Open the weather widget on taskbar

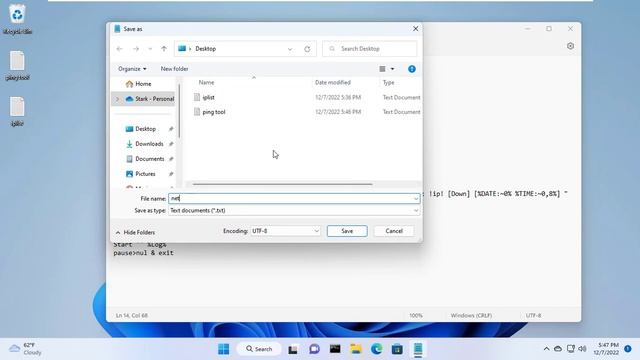pyautogui.click(x=25, y=349)
